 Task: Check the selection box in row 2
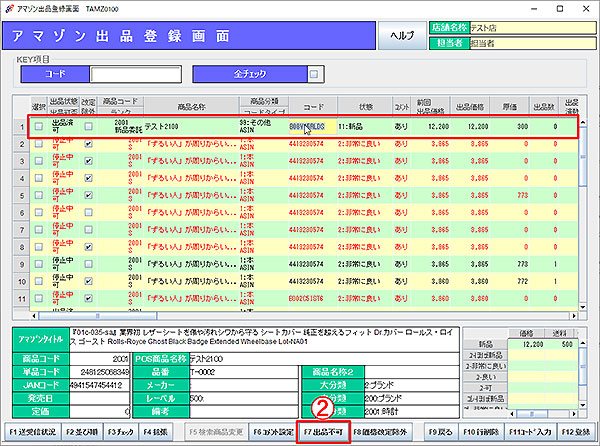[39, 144]
